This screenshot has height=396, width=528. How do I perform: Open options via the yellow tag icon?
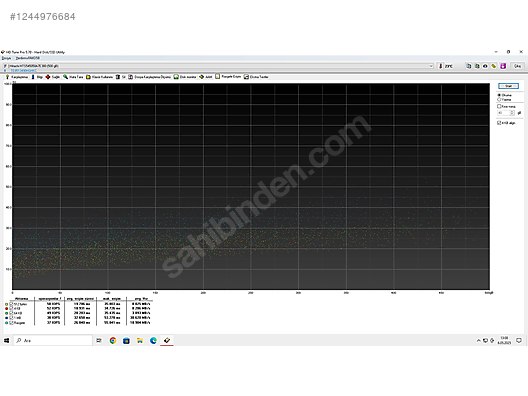click(494, 66)
